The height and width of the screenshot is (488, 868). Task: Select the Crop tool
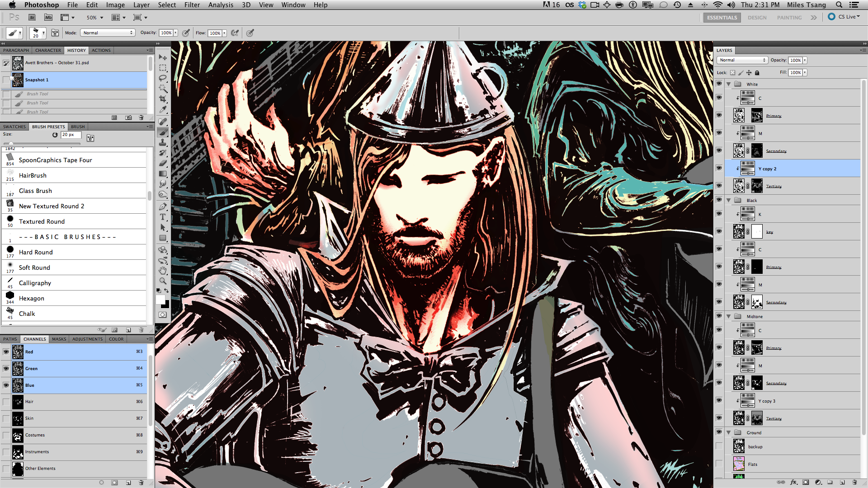(163, 99)
